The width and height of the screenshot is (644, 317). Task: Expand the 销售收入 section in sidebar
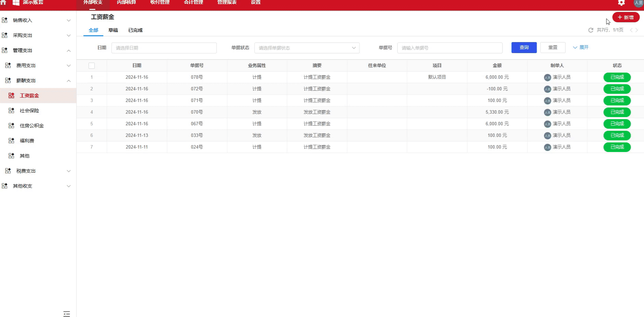click(23, 20)
